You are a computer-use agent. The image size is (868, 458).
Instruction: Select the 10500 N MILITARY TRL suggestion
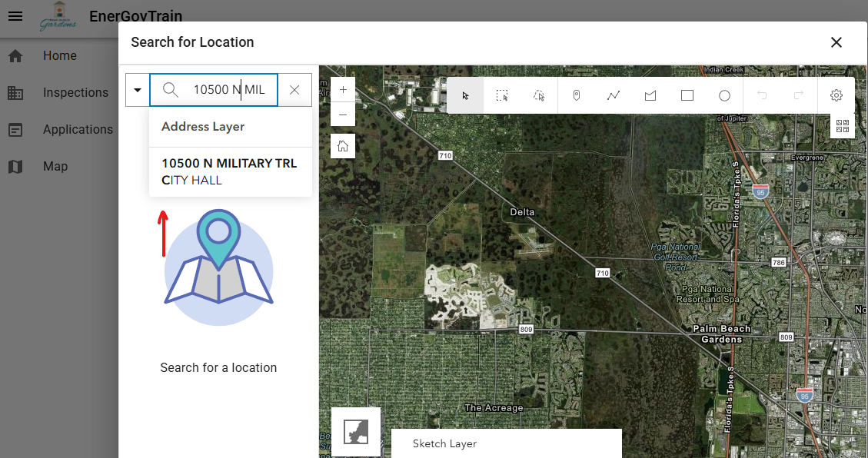(x=229, y=171)
